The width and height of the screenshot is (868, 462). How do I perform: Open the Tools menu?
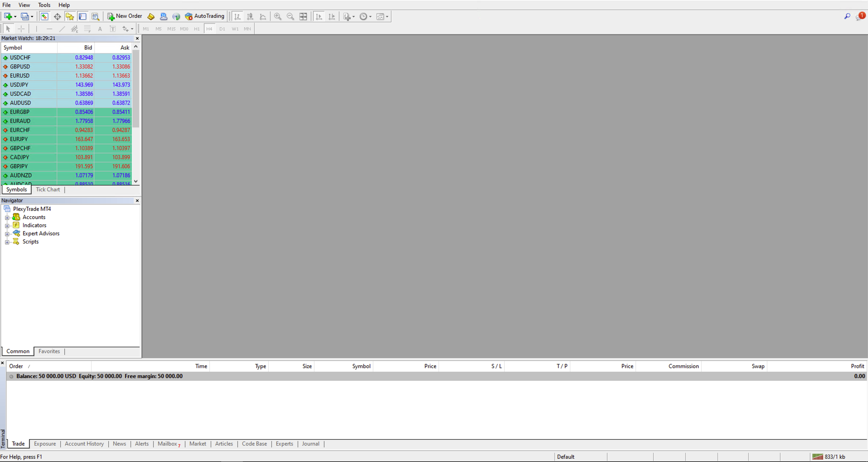tap(44, 5)
